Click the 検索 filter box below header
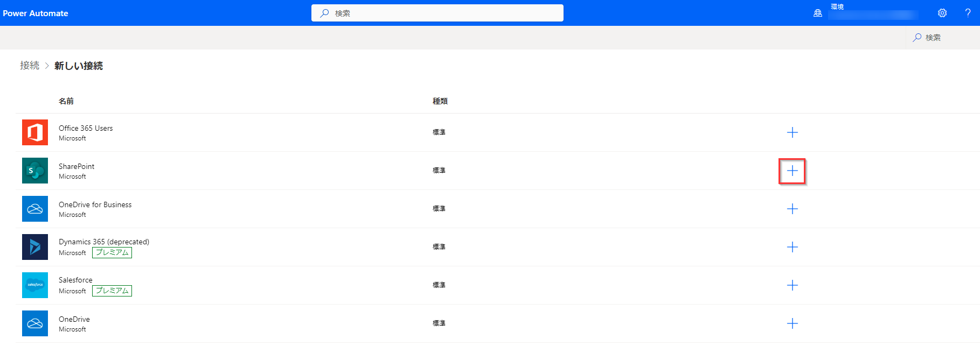The height and width of the screenshot is (346, 980). [943, 38]
